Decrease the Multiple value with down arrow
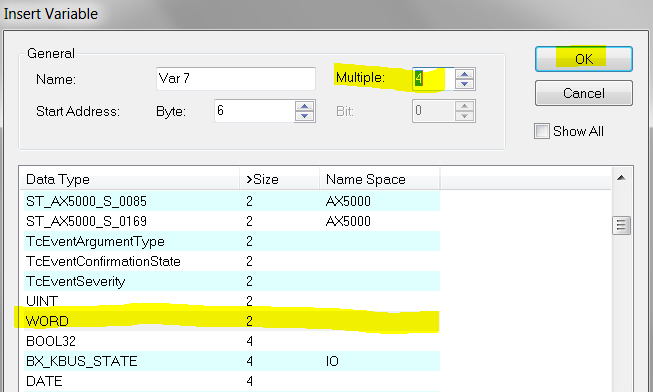Image resolution: width=653 pixels, height=392 pixels. 464,84
